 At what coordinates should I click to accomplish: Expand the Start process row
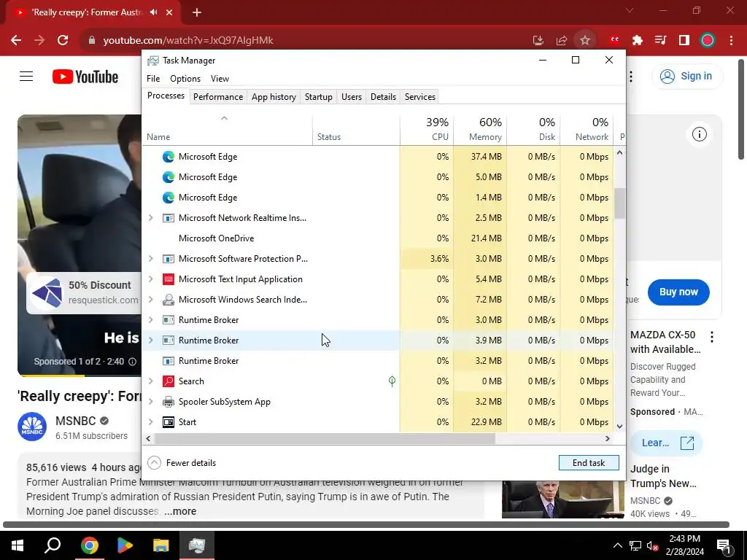point(150,422)
